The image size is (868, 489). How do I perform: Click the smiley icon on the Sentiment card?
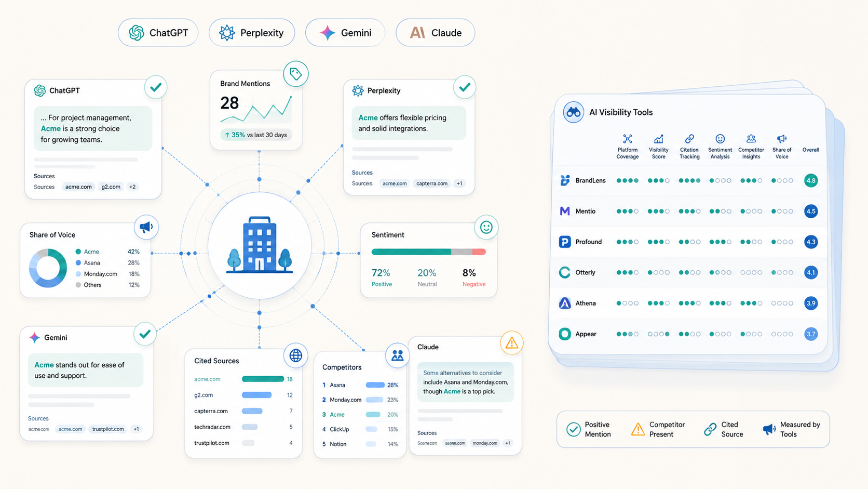pyautogui.click(x=486, y=227)
